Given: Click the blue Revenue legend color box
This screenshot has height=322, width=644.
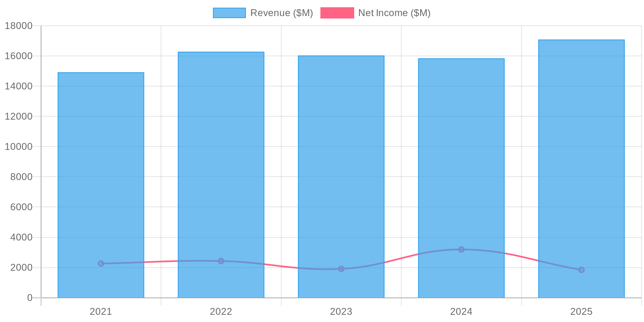Looking at the screenshot, I should coord(229,13).
